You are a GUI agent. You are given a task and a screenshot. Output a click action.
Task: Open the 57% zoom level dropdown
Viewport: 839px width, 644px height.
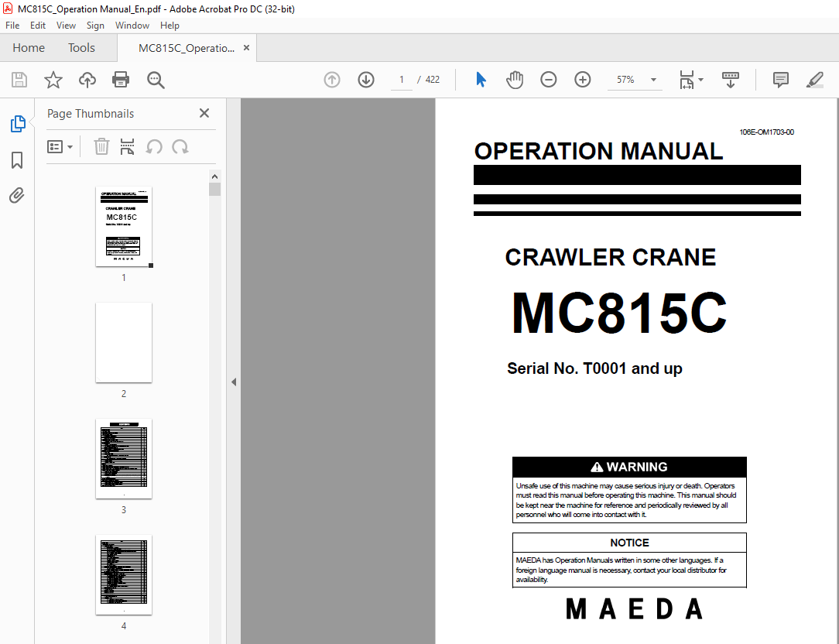(x=653, y=80)
